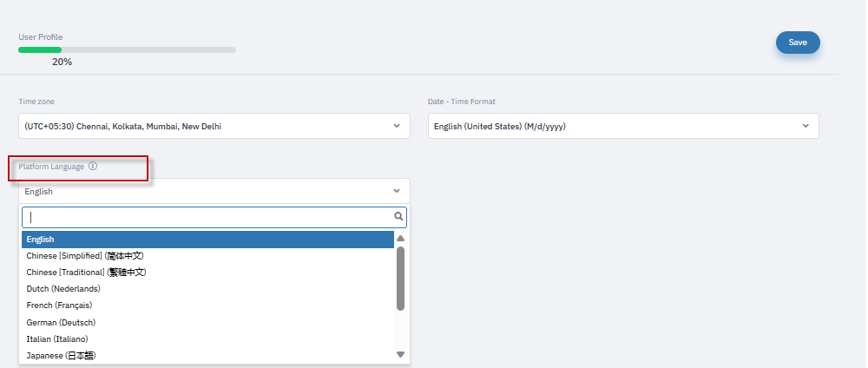Screen dimensions: 868x368
Task: Select German (Deutsch) option
Action: tap(61, 322)
